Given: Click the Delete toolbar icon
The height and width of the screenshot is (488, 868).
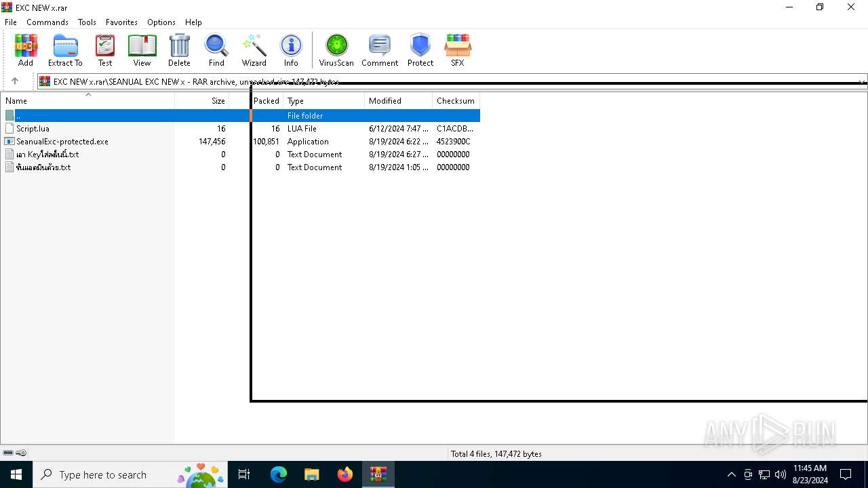Looking at the screenshot, I should [x=179, y=51].
